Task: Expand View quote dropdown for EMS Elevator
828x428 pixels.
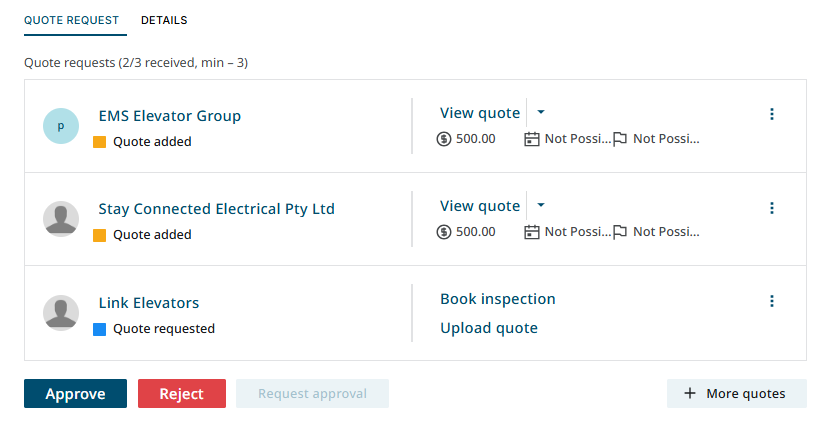Action: click(x=541, y=112)
